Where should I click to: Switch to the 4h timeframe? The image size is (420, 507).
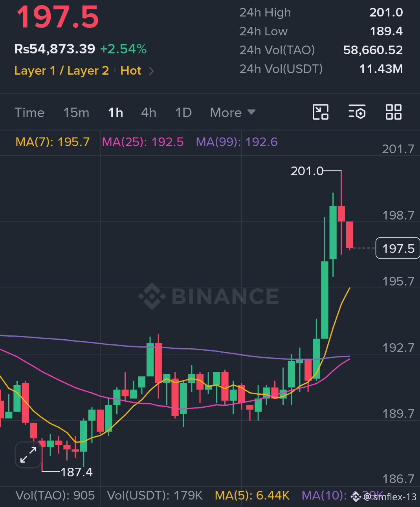(x=149, y=113)
